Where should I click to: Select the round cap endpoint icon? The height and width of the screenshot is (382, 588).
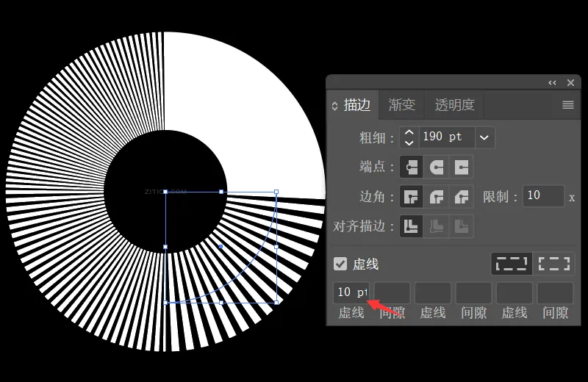click(x=437, y=167)
